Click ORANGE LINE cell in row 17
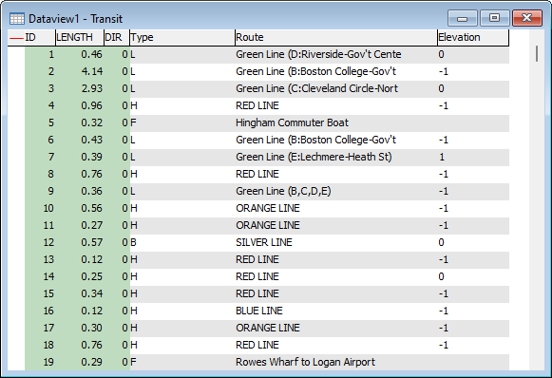 pyautogui.click(x=336, y=328)
